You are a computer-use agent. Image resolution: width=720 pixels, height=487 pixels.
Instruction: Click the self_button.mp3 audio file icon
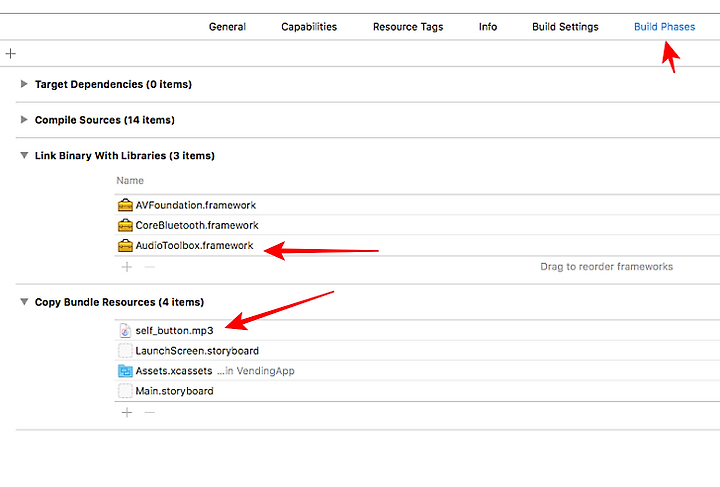tap(125, 330)
